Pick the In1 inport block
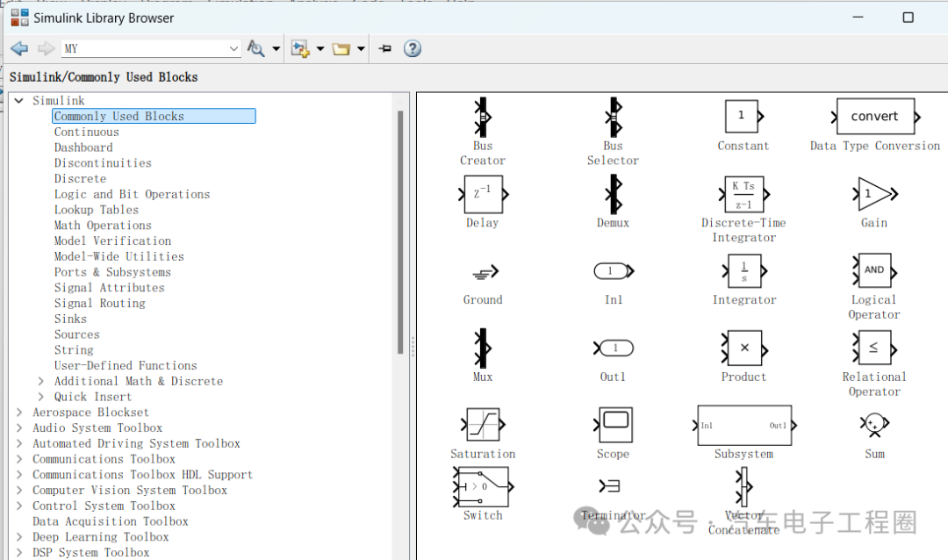The height and width of the screenshot is (560, 948). 614,271
